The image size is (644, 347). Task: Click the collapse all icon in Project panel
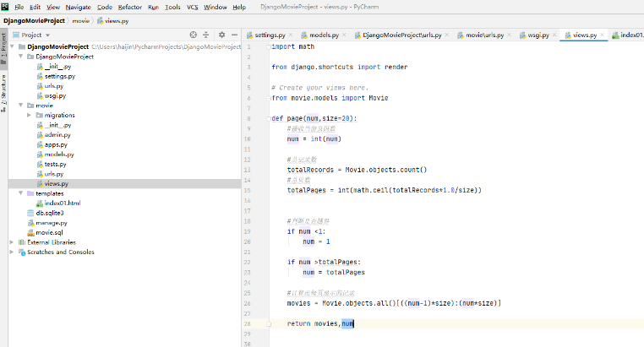pos(205,35)
